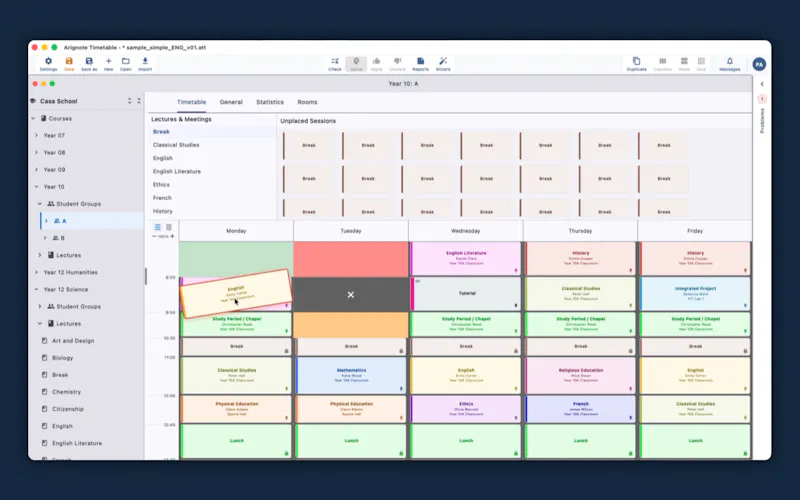Open the Rooms tab
This screenshot has height=500, width=800.
[307, 102]
